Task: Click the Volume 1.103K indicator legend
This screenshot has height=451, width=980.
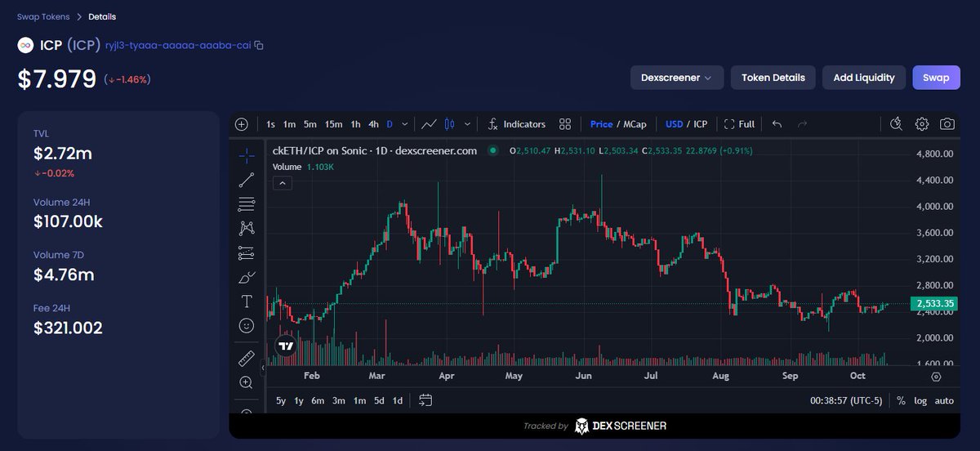Action: [303, 167]
